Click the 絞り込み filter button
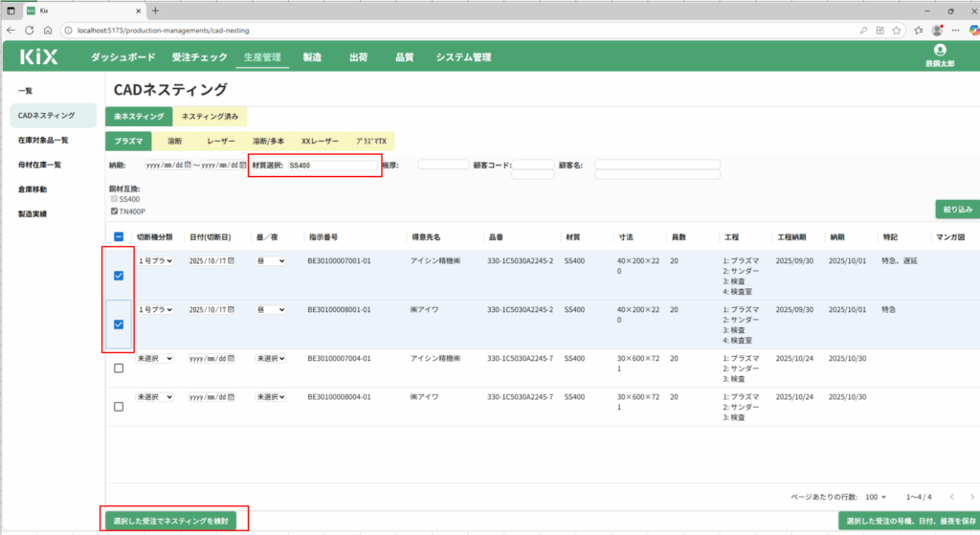 pos(957,208)
